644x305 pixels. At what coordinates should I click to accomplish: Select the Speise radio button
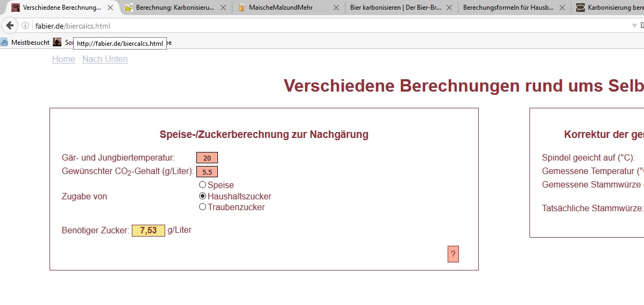coord(203,185)
